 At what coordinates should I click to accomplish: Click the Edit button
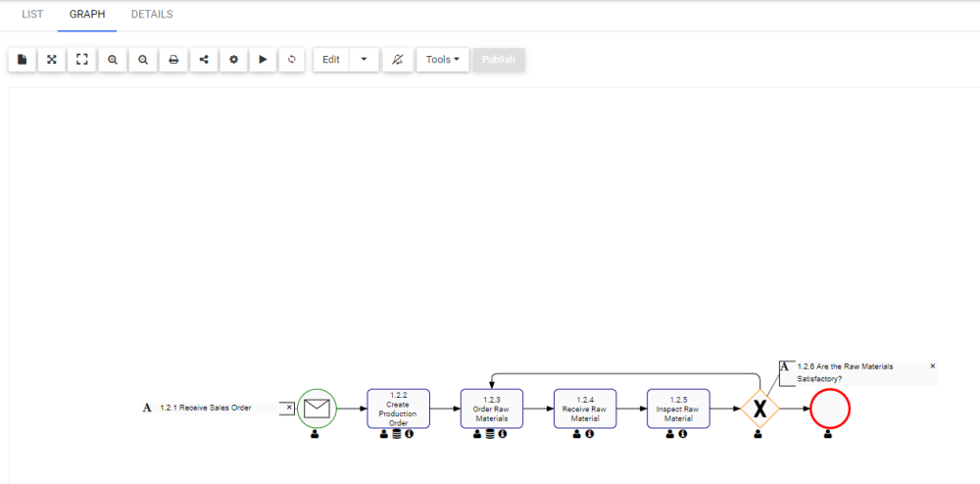(x=331, y=60)
